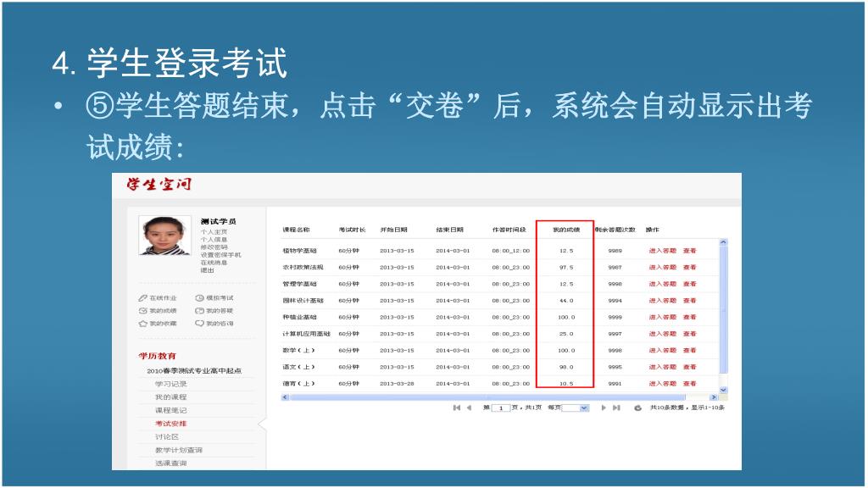Open 在线消息 link

pos(214,263)
